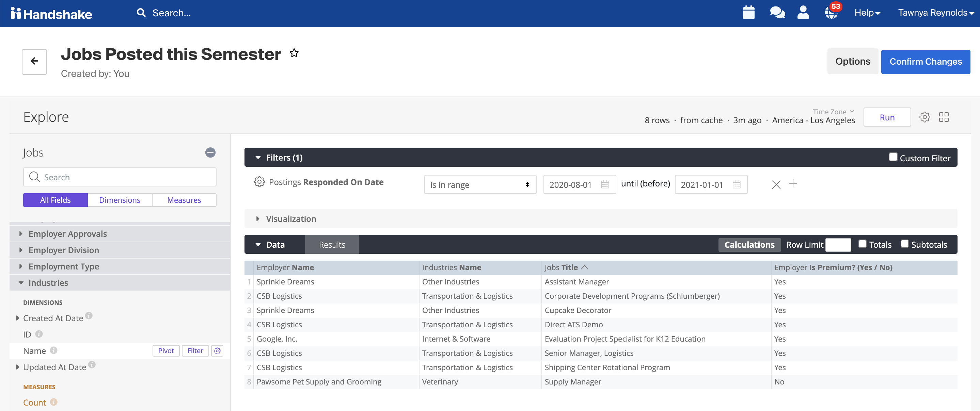Screen dimensions: 980x411
Task: Open notifications globe with 53 badge
Action: (x=832, y=13)
